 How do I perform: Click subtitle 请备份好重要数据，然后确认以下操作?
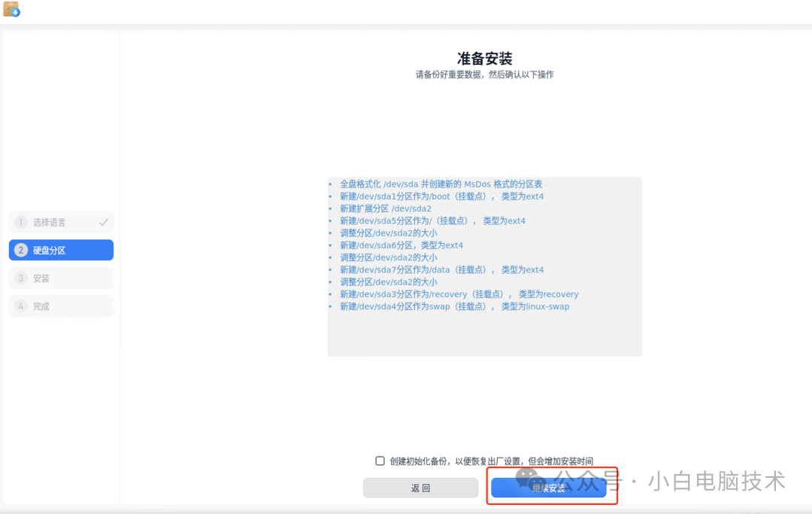point(485,75)
